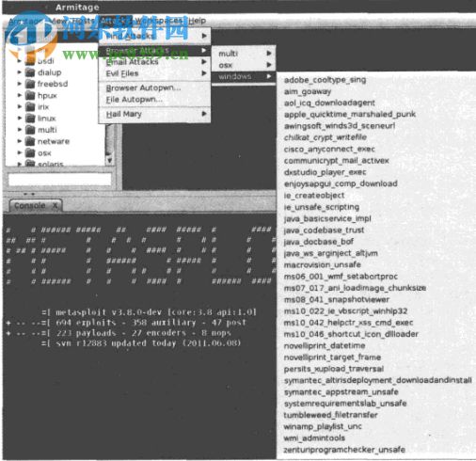The height and width of the screenshot is (461, 476).
Task: Click the module search input field
Action: point(60,180)
